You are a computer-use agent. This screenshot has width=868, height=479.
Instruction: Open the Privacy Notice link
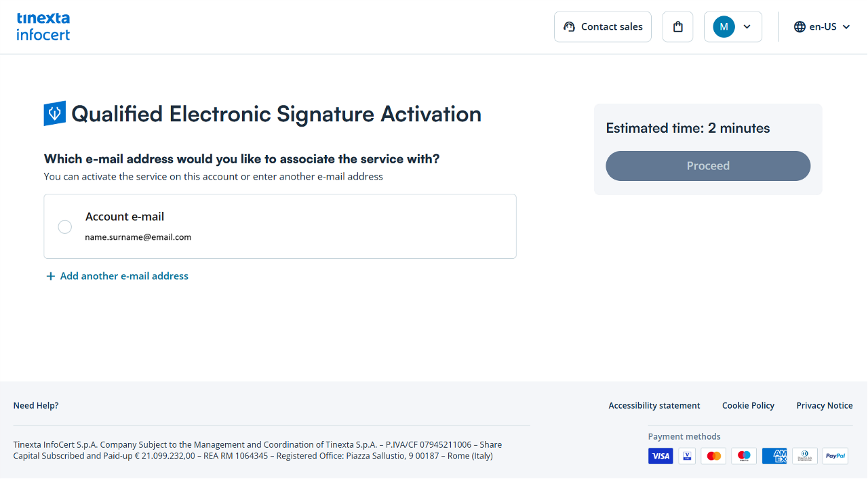824,405
